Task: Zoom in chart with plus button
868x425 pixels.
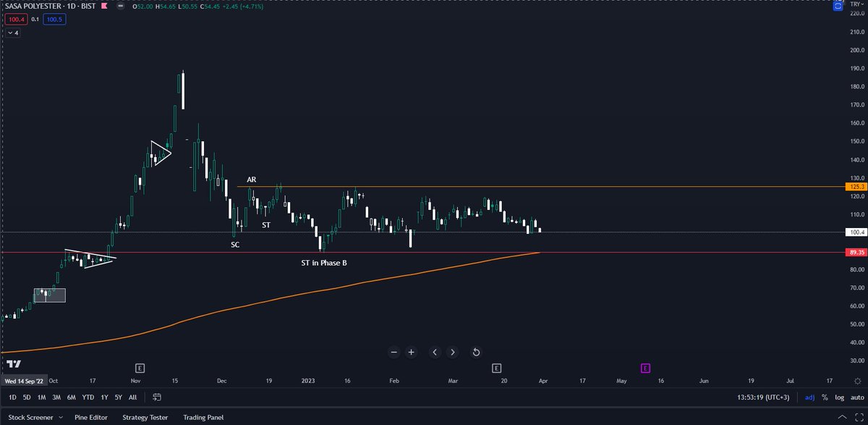Action: coord(411,353)
